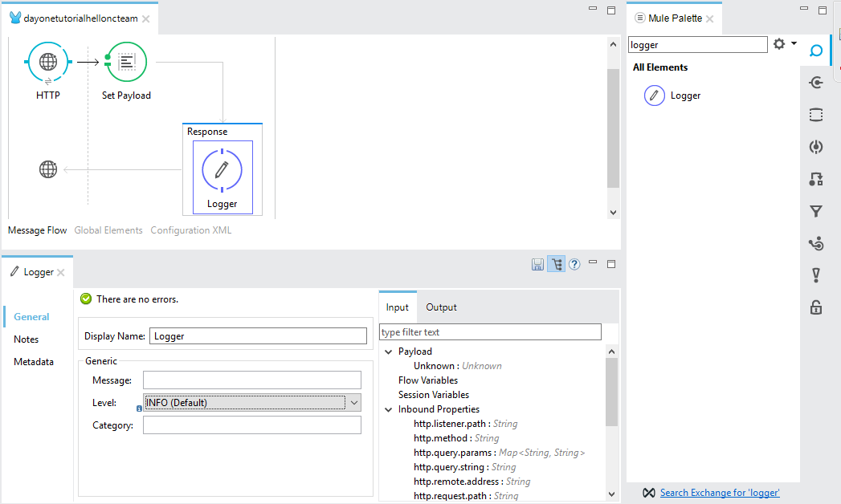This screenshot has width=841, height=504.
Task: Collapse the Payload node in the Input panel
Action: [389, 351]
